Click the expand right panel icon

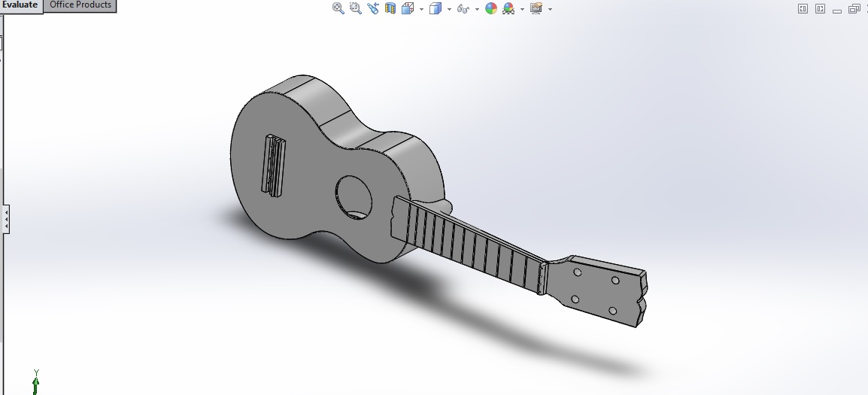(821, 8)
